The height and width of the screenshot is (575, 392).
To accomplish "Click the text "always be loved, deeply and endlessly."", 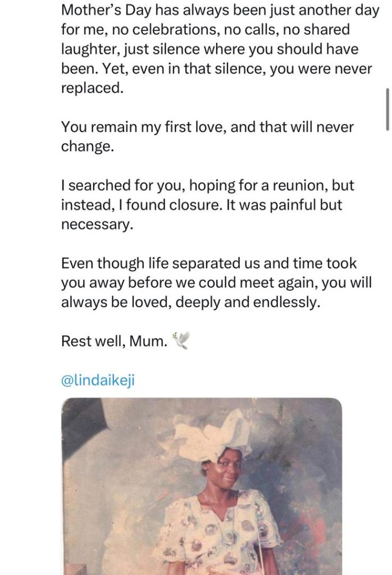I will [x=191, y=302].
